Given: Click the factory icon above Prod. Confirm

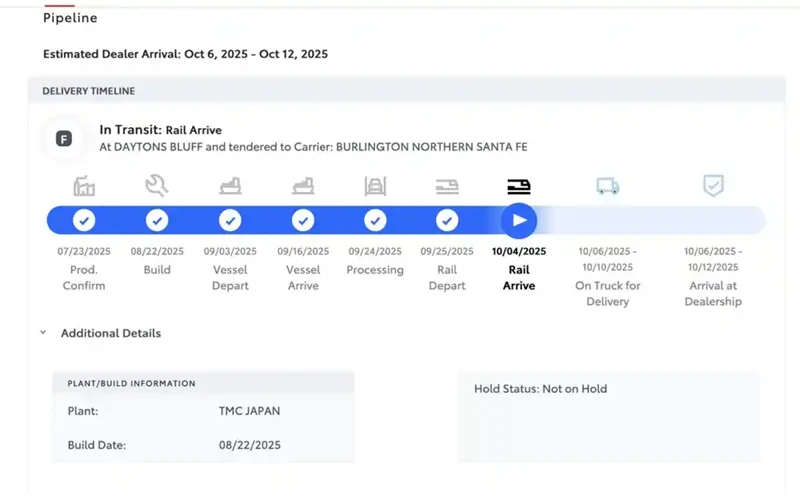Looking at the screenshot, I should coord(84,186).
